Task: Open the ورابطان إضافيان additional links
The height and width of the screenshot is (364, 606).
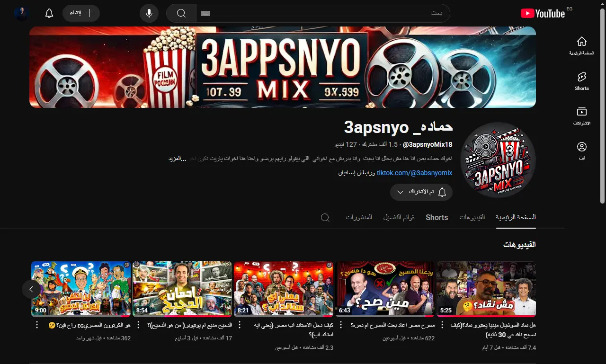Action: click(x=356, y=173)
